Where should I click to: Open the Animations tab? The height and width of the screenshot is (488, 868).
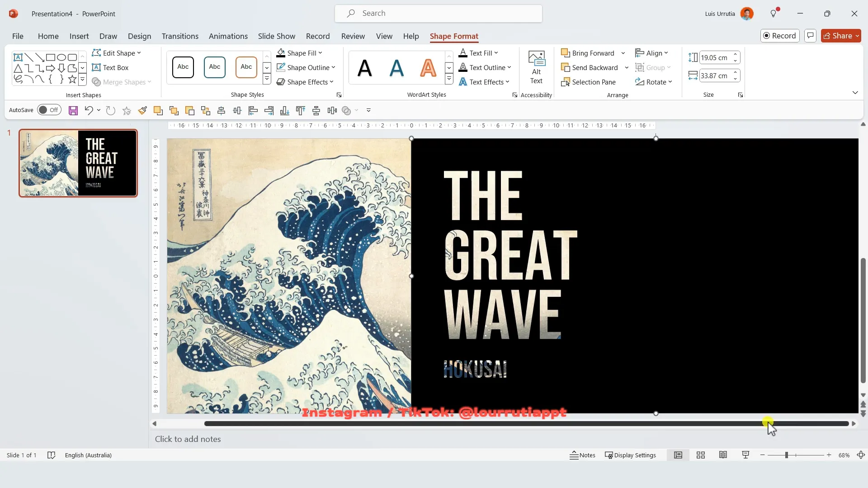[x=228, y=36]
